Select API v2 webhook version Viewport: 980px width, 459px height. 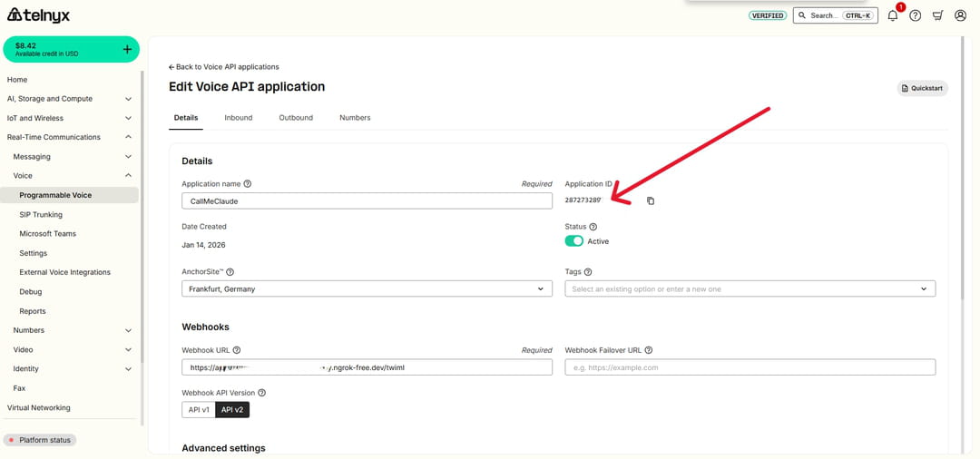[232, 410]
